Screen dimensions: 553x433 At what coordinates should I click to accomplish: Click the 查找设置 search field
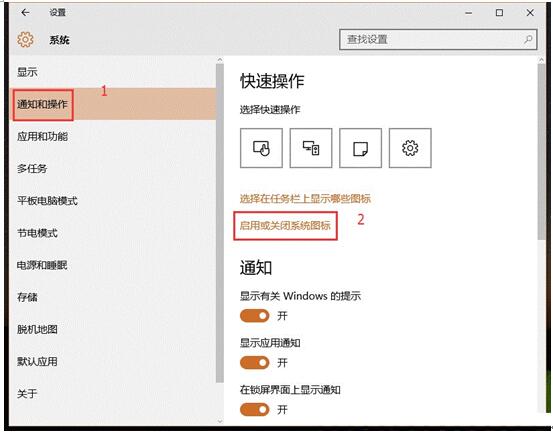point(438,39)
